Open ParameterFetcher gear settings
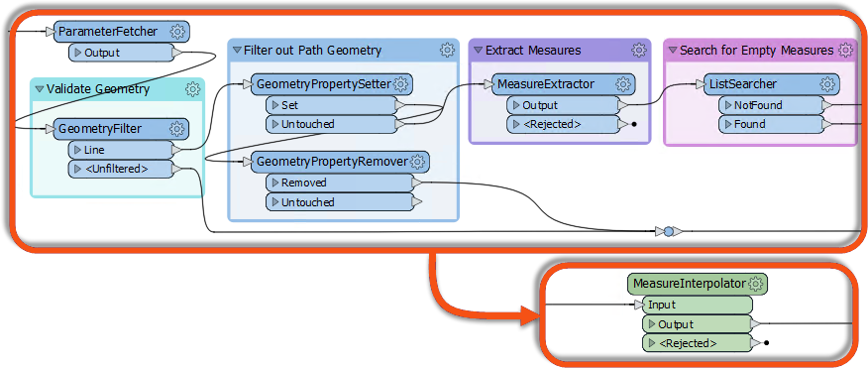Image resolution: width=868 pixels, height=368 pixels. (178, 31)
